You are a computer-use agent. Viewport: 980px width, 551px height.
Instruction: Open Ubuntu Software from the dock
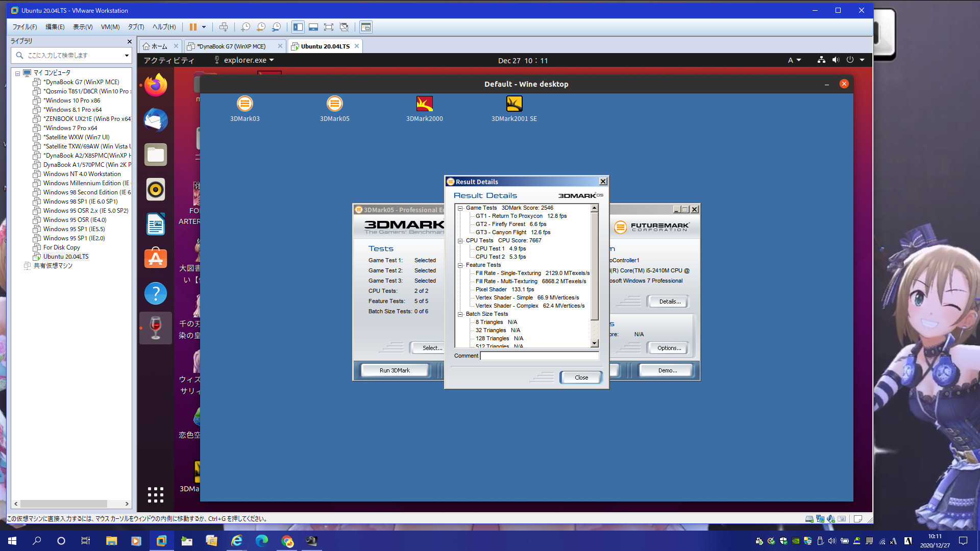click(x=156, y=259)
